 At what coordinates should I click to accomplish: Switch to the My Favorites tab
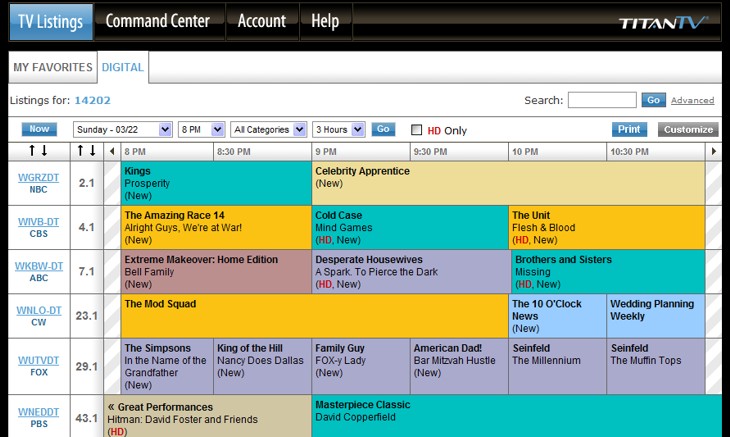tap(52, 68)
